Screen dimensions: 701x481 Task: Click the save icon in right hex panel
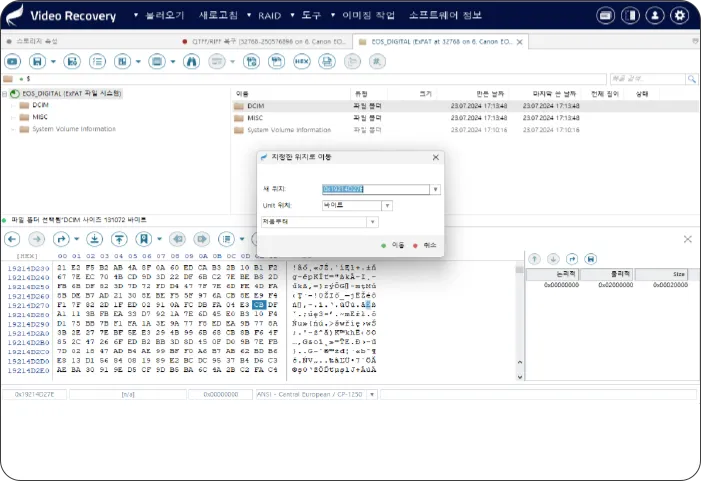(x=590, y=258)
